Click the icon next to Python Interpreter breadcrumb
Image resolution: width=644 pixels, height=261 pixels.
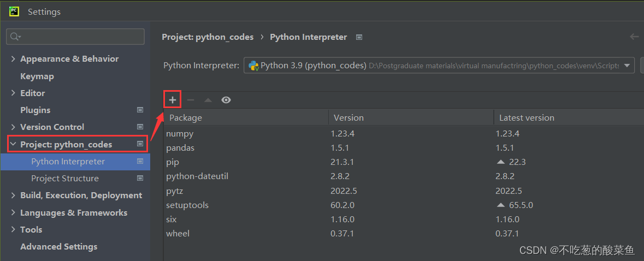pos(359,37)
